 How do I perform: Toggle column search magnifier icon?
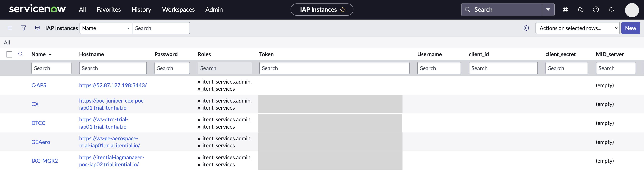tap(21, 54)
